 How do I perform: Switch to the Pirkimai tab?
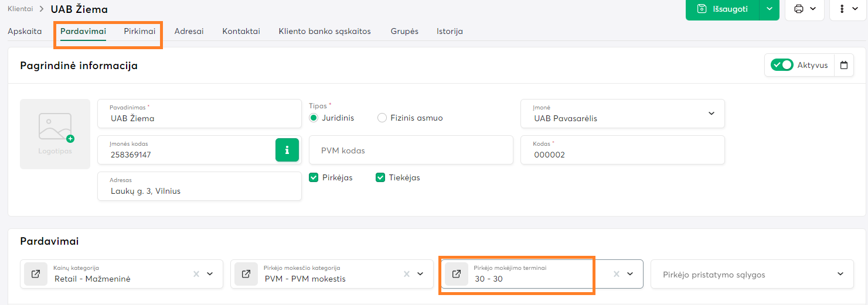pos(139,31)
